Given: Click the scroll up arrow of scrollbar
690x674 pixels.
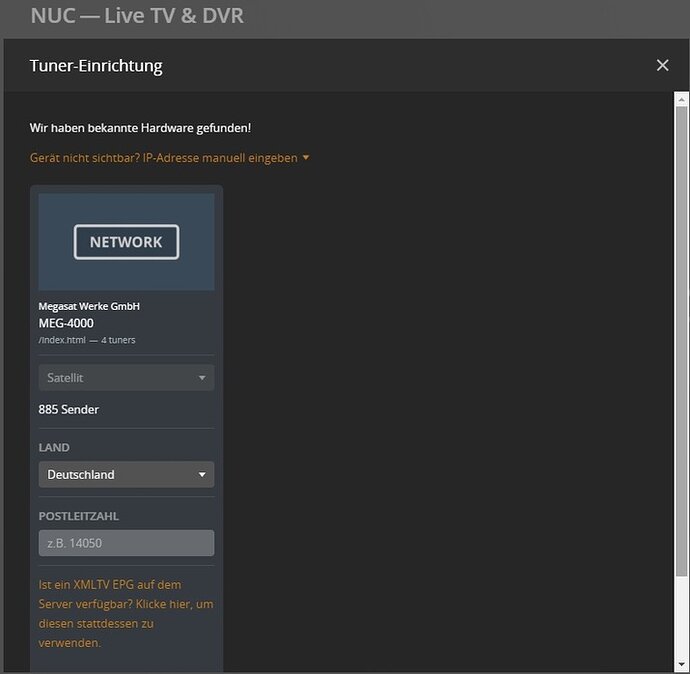Looking at the screenshot, I should [681, 100].
